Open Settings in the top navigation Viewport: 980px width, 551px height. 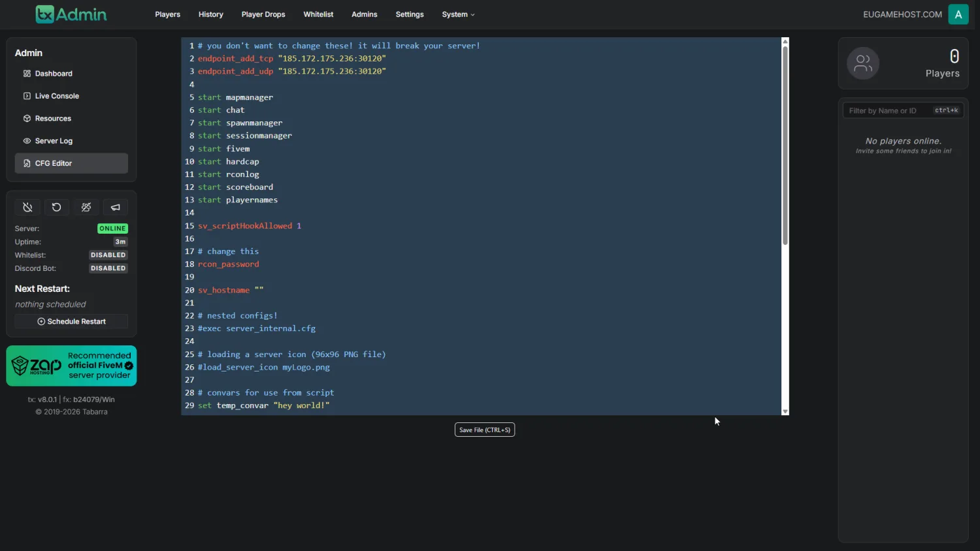[410, 14]
